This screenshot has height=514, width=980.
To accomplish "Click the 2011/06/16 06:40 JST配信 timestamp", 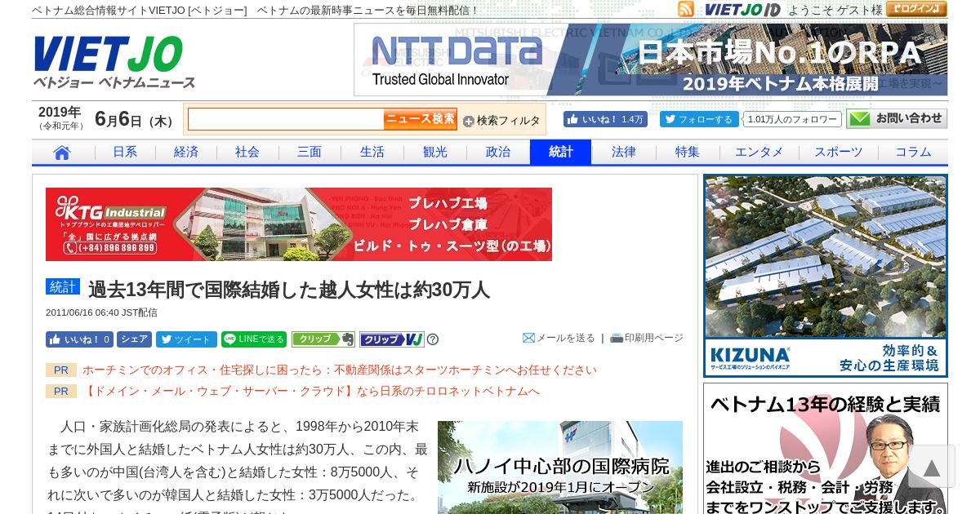I will point(101,312).
